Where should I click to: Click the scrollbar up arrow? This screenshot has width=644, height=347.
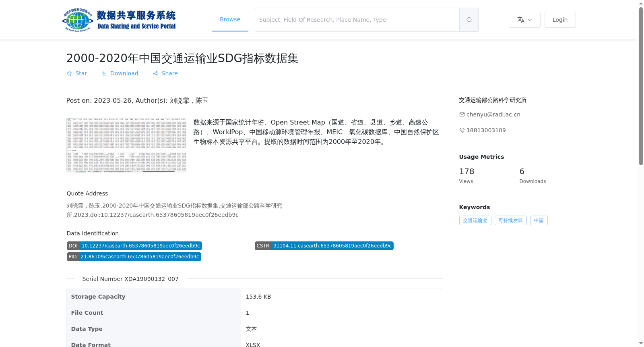(x=641, y=3)
